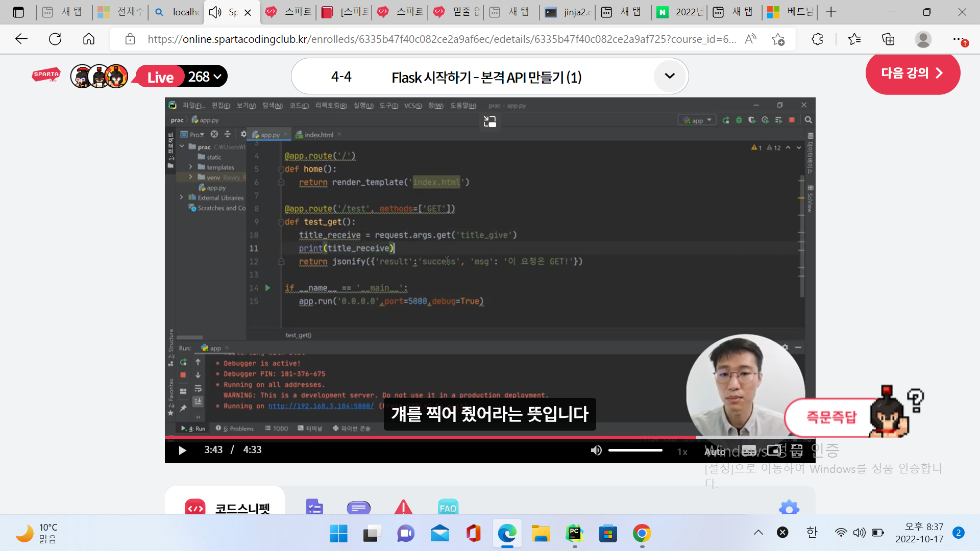Stop the running Flask server
The width and height of the screenshot is (980, 551).
point(792,121)
